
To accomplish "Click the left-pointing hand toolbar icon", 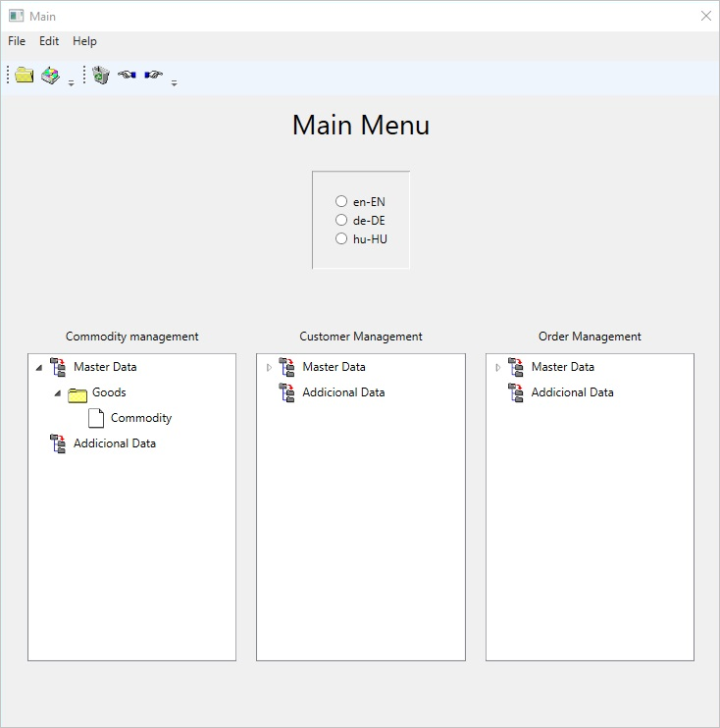I will coord(127,76).
